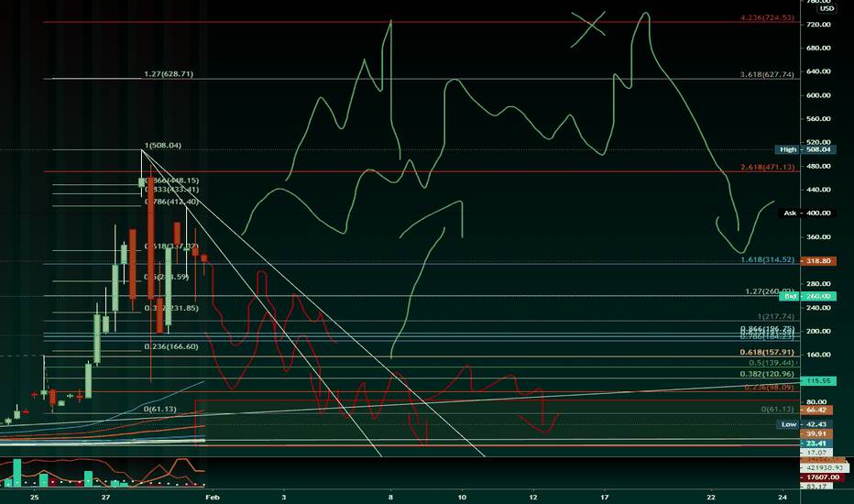
Task: Click the 720.00 price axis tick
Action: (818, 25)
